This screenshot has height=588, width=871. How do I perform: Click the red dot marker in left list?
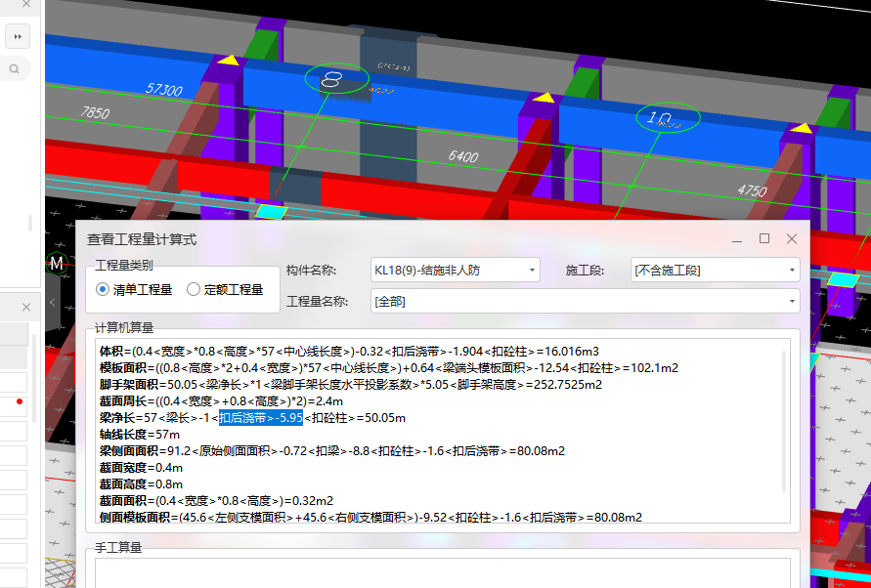point(20,400)
